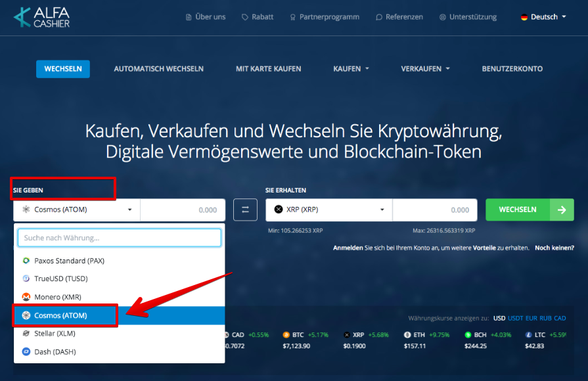588x381 pixels.
Task: Open the Über uns page
Action: point(206,17)
